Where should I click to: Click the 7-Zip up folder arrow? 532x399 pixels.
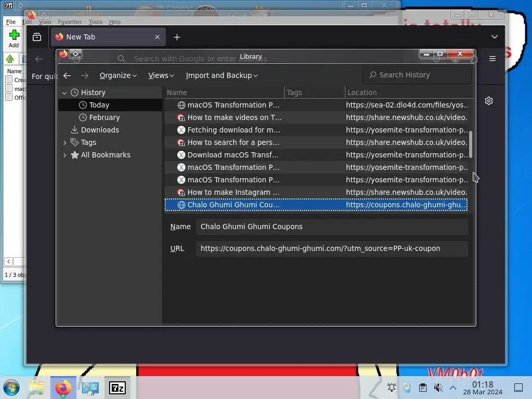tap(10, 59)
